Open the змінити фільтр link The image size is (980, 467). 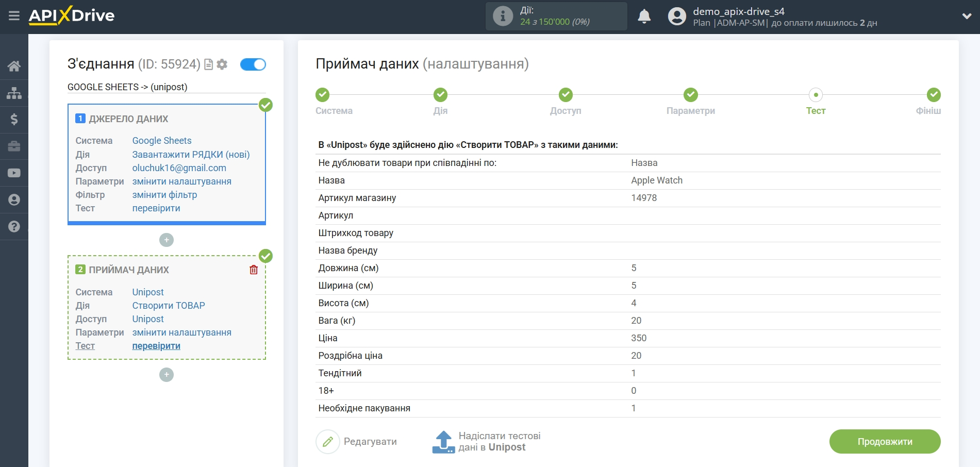point(164,195)
